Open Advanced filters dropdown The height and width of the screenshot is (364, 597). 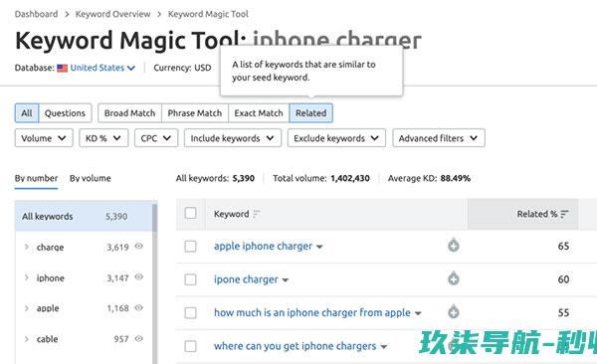439,138
